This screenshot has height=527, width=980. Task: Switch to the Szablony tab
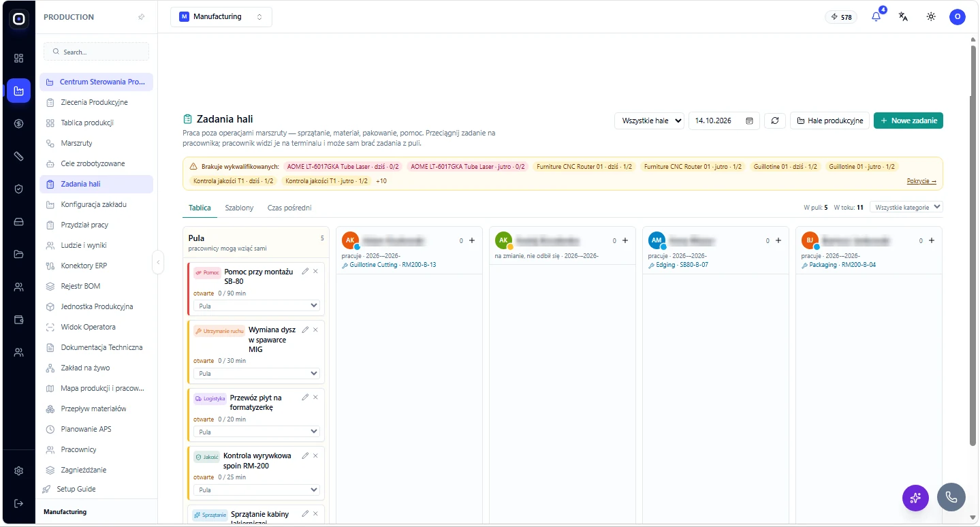pos(239,208)
